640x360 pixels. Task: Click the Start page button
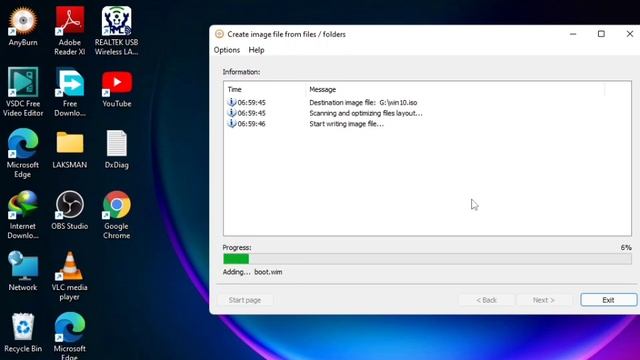coord(244,300)
